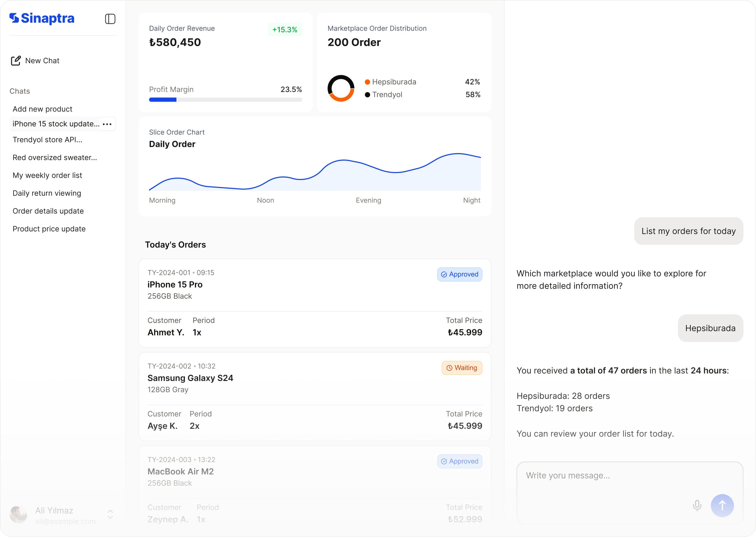Click the Slice Order Chart label
Screen dimensions: 756x537
click(x=177, y=132)
